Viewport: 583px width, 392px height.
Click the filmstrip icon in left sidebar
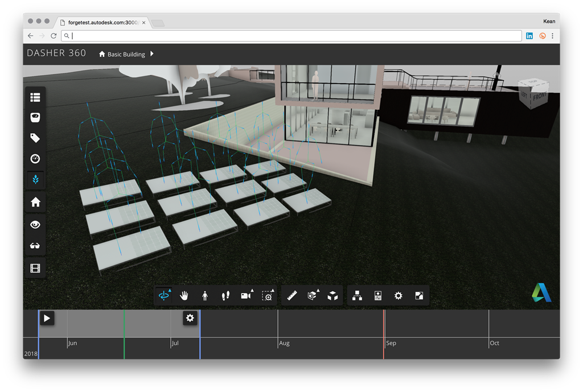(x=35, y=268)
